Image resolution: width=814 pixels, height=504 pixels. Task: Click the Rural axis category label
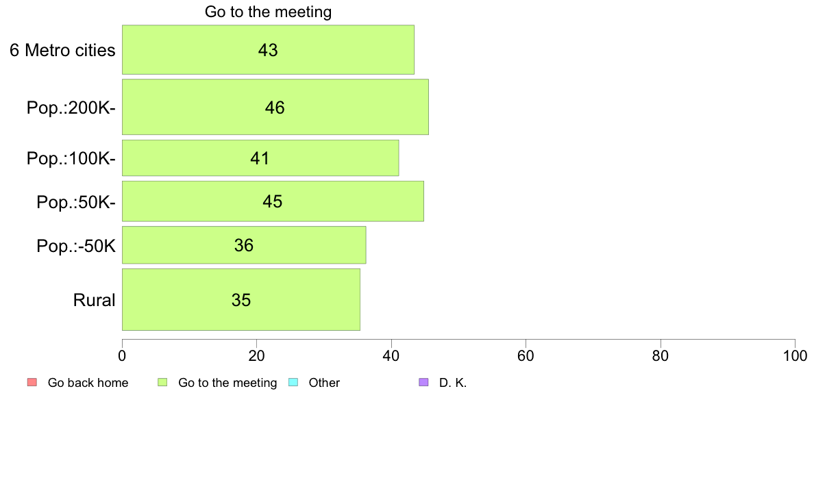(94, 300)
